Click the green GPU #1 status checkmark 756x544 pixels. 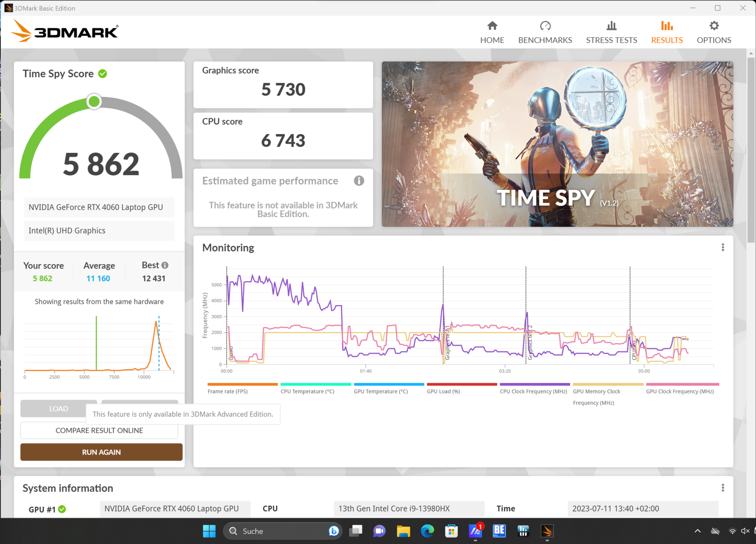click(62, 509)
